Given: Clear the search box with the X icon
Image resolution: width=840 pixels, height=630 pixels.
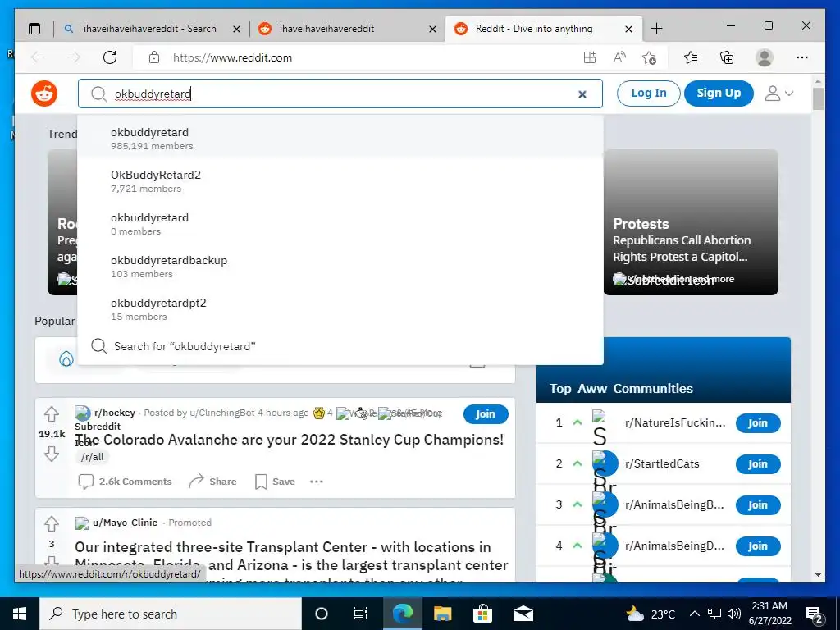Looking at the screenshot, I should click(582, 94).
